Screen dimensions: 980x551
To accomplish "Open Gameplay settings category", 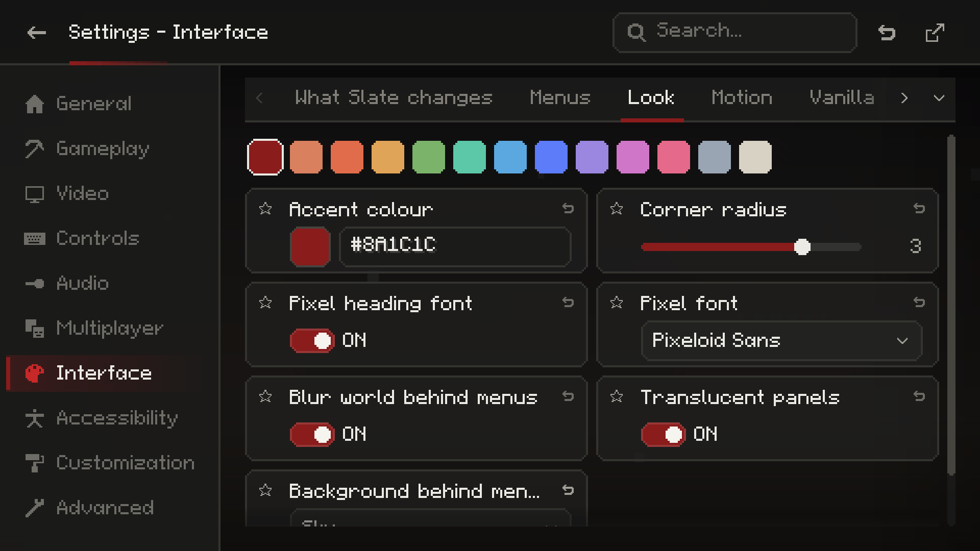I will (x=110, y=148).
